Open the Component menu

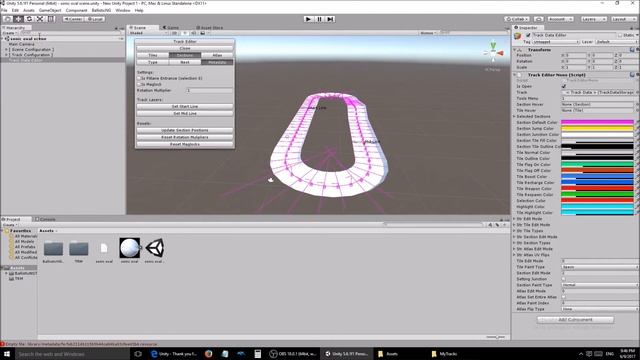click(x=76, y=10)
